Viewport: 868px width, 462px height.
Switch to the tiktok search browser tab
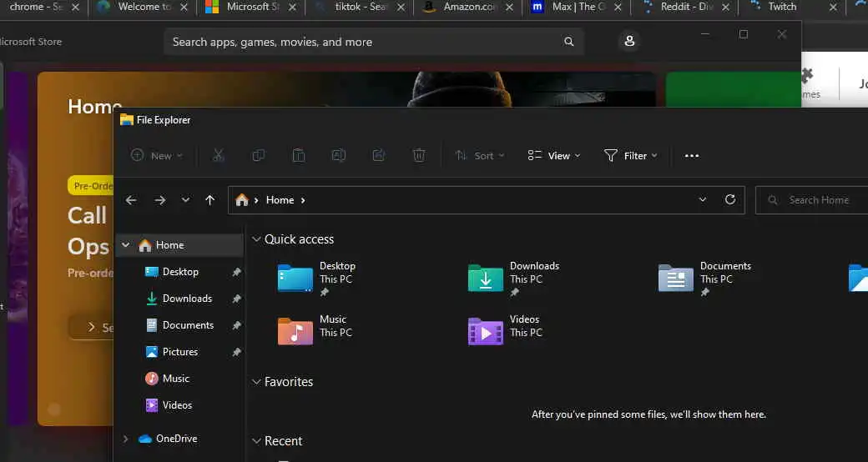(x=359, y=8)
